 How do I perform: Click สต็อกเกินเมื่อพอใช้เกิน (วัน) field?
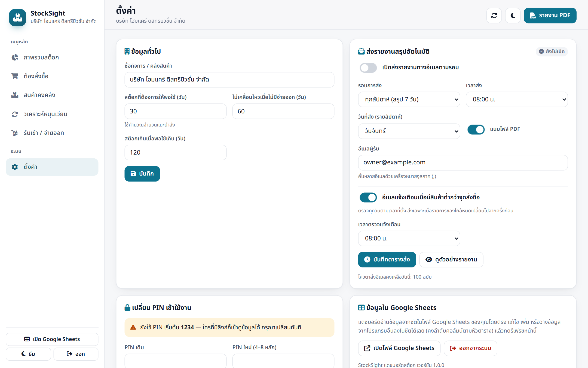[175, 153]
